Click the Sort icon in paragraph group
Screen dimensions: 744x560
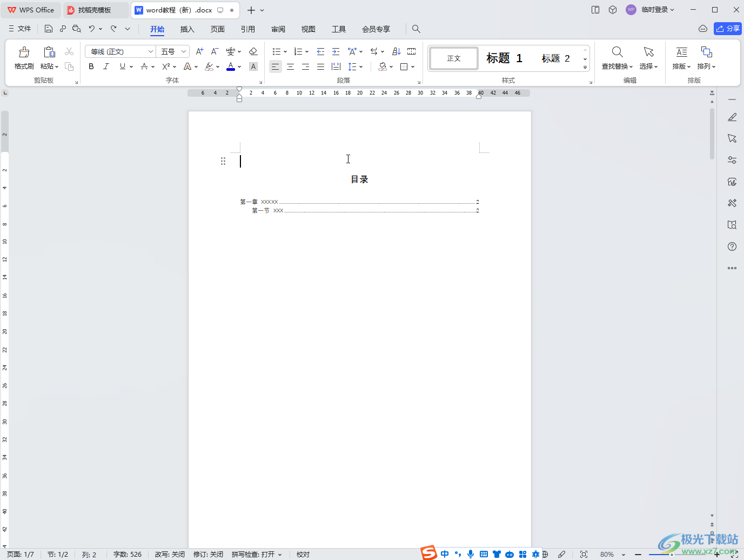point(397,51)
